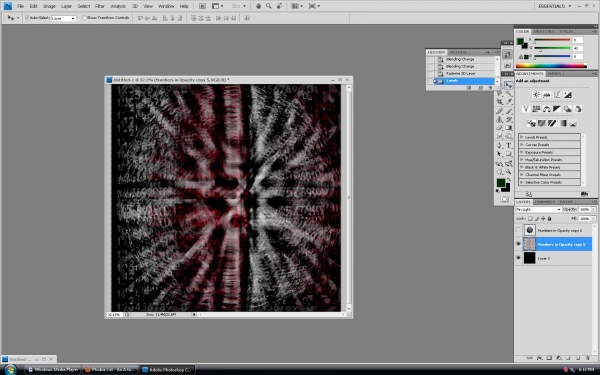Select the Eyedropper tool

(509, 101)
